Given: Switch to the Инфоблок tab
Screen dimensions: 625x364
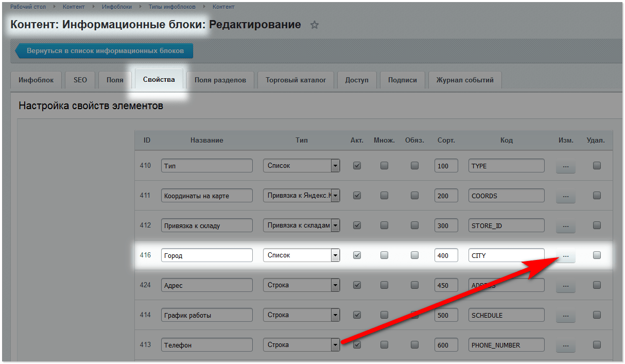Looking at the screenshot, I should point(36,80).
